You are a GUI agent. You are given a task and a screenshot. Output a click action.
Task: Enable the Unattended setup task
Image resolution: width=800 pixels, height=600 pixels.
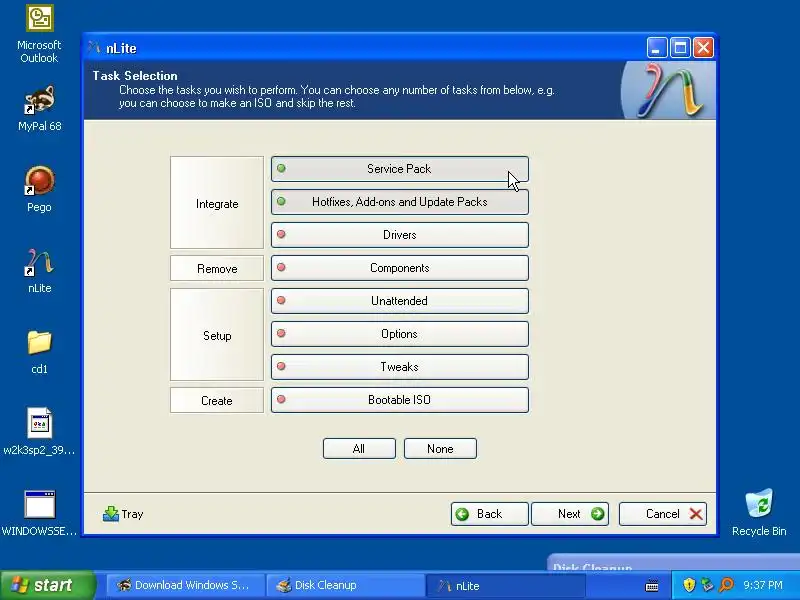pyautogui.click(x=399, y=301)
